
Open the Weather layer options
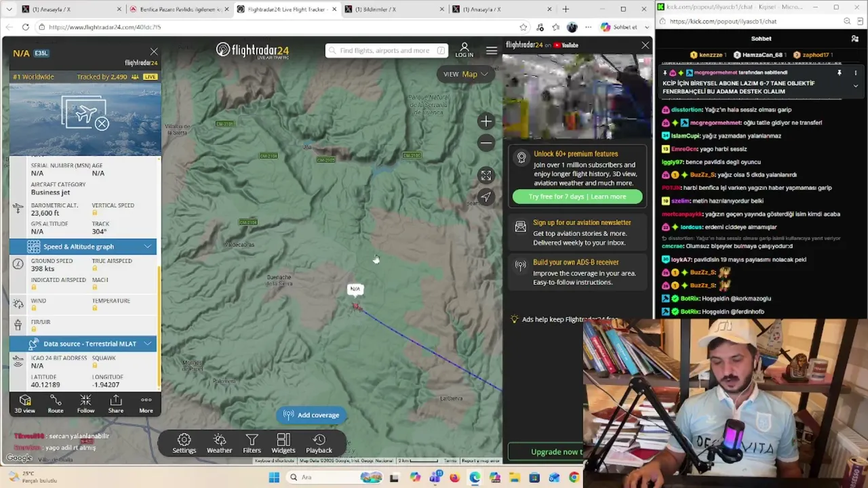(x=219, y=444)
